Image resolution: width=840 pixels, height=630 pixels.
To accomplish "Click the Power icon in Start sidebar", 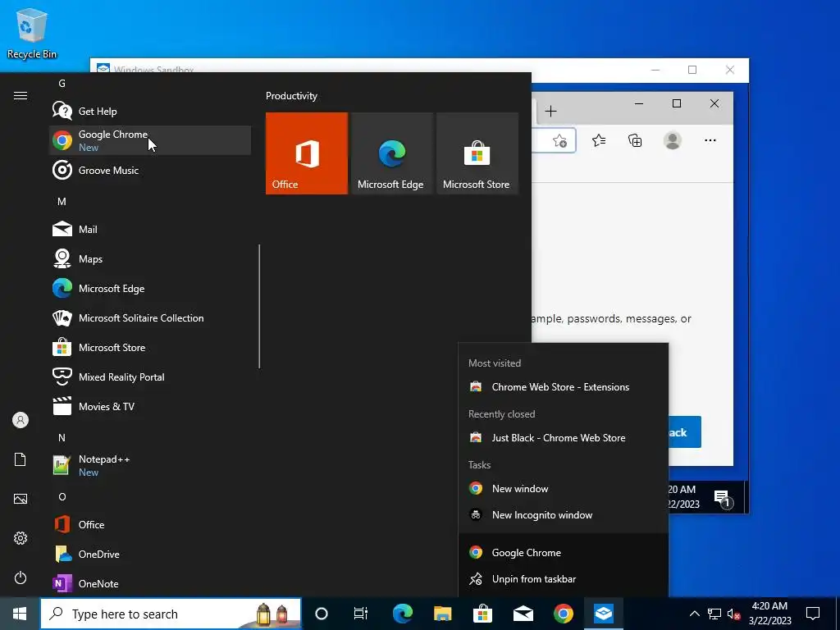I will [21, 577].
